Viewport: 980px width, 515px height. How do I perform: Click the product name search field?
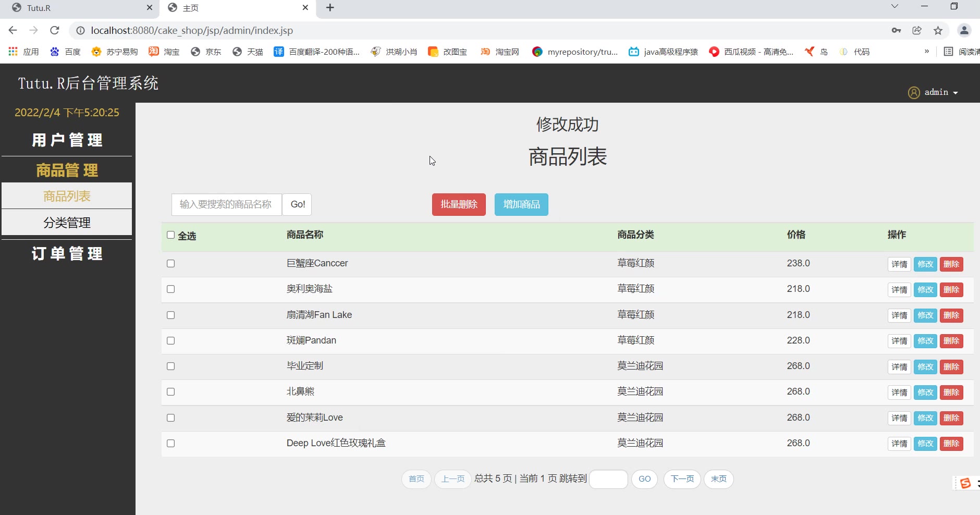226,204
